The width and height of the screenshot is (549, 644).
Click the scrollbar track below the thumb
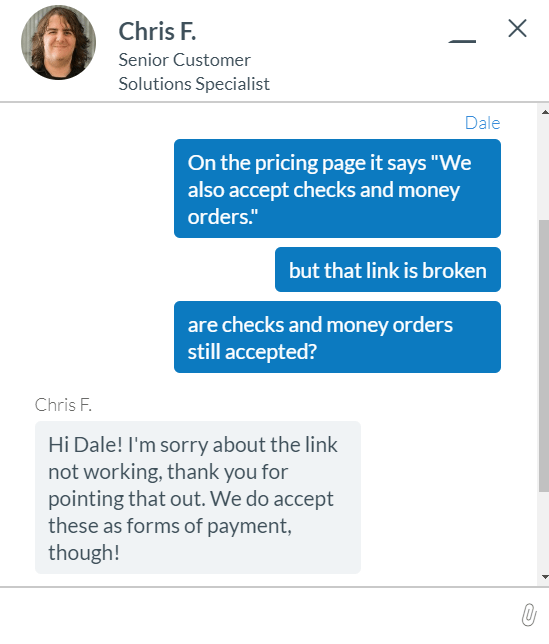coord(544,531)
